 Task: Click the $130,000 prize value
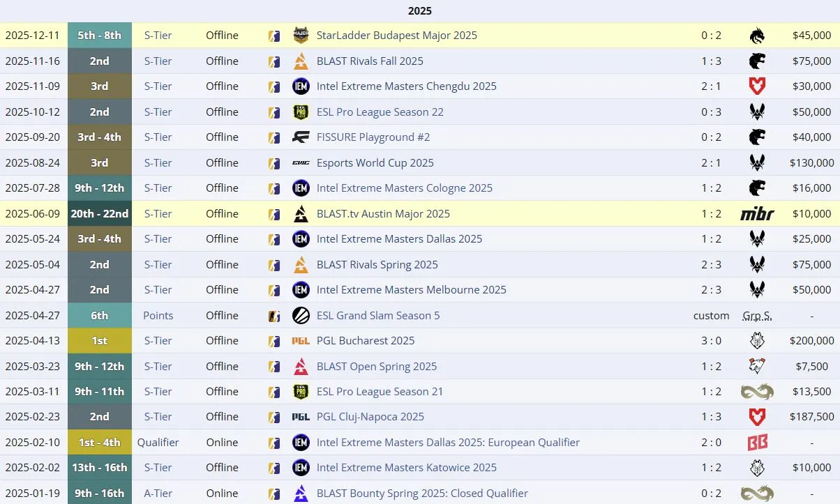coord(812,163)
